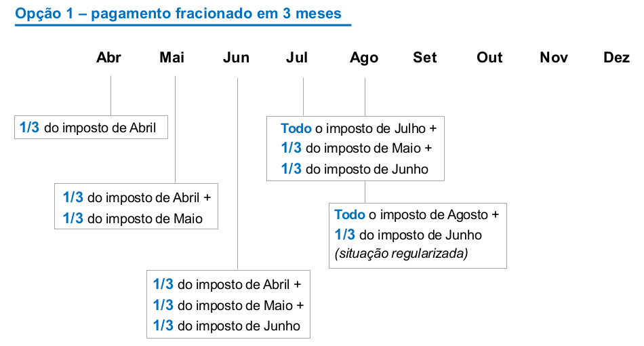Image resolution: width=644 pixels, height=346 pixels.
Task: Click the Jun month label
Action: (236, 58)
